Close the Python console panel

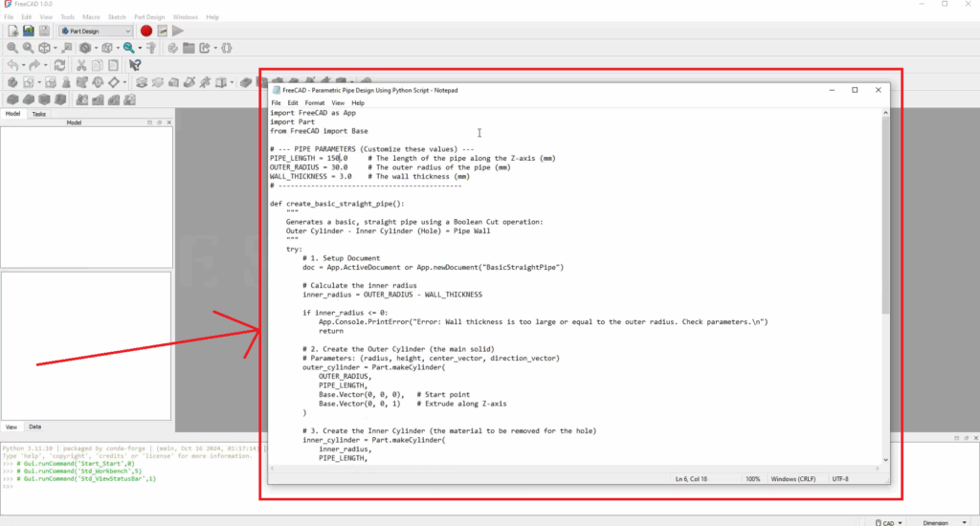point(975,438)
